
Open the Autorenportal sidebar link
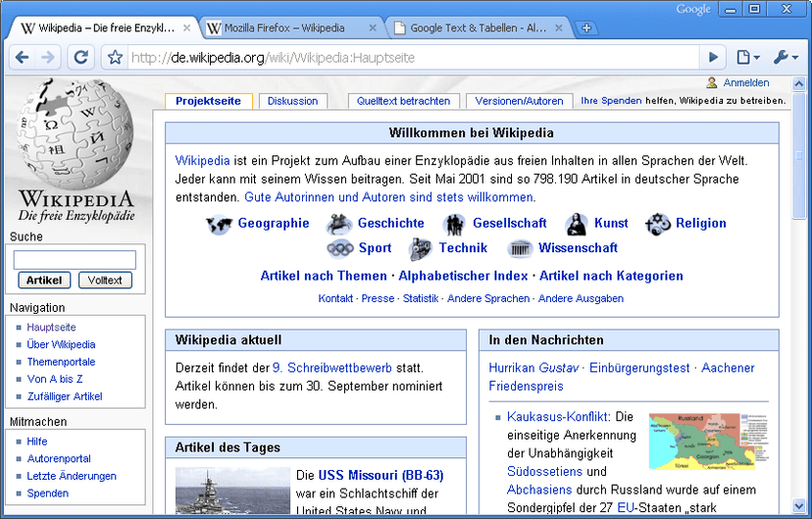point(59,458)
